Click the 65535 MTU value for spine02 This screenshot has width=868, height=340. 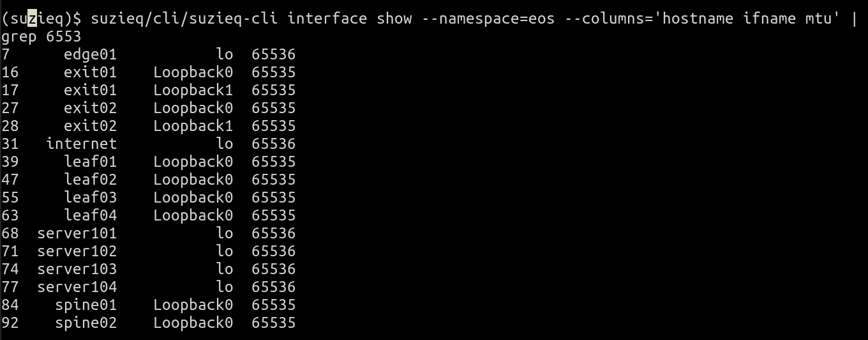tap(273, 323)
